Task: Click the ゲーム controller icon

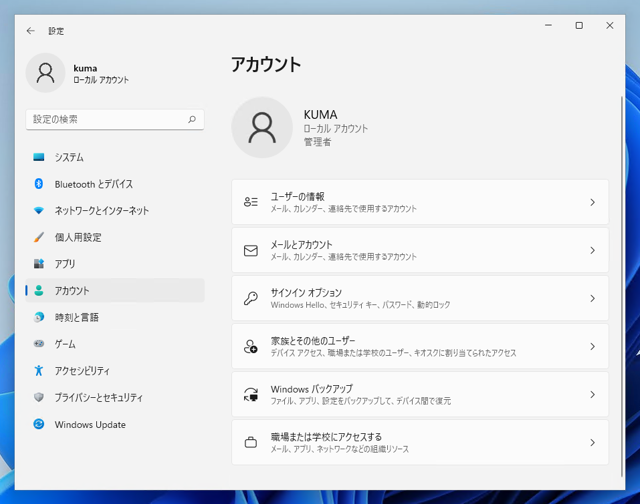Action: point(39,344)
